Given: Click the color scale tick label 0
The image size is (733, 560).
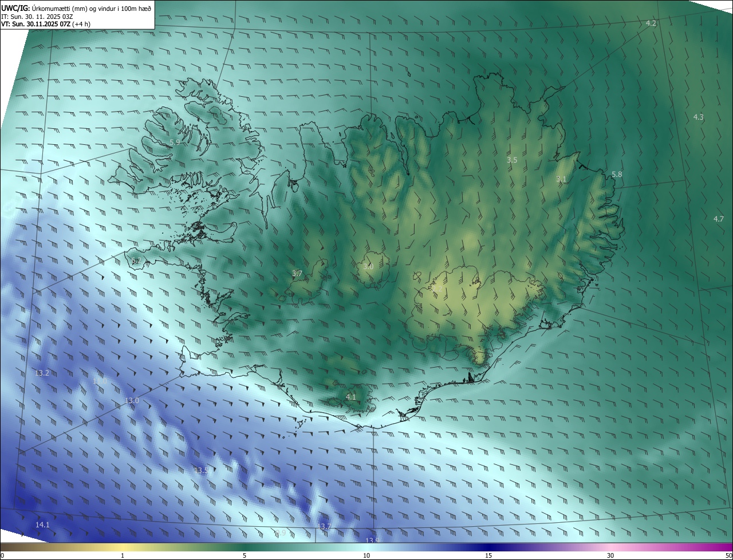Looking at the screenshot, I should (2, 555).
